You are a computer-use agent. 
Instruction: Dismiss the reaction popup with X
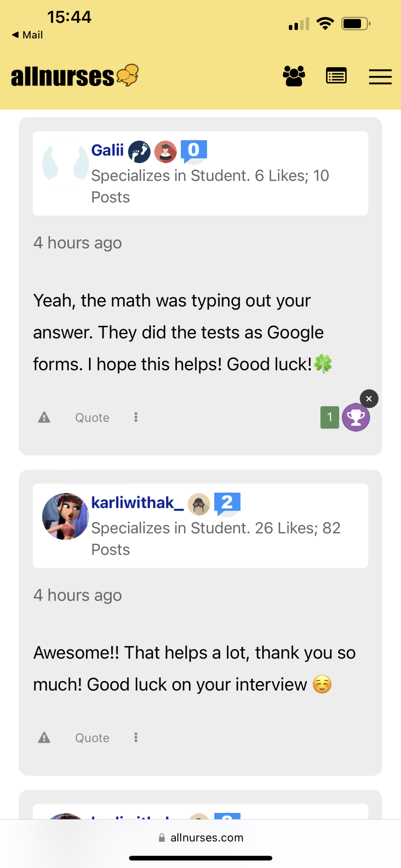pyautogui.click(x=369, y=399)
